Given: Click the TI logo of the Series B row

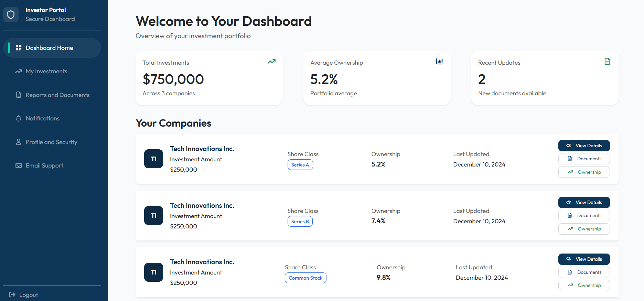Looking at the screenshot, I should [x=153, y=216].
